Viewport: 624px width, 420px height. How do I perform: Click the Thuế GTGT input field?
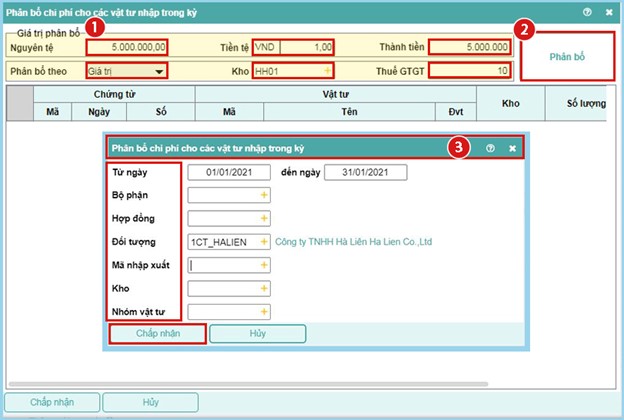click(476, 71)
